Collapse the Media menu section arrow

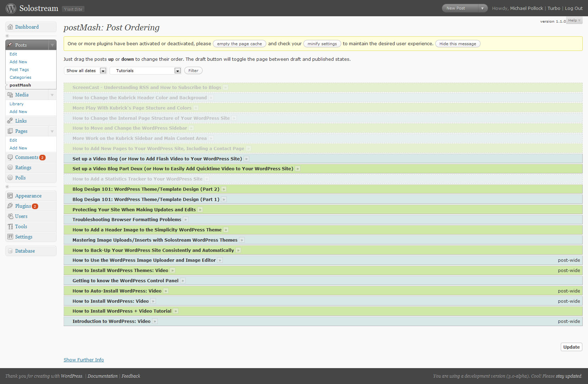[x=52, y=95]
